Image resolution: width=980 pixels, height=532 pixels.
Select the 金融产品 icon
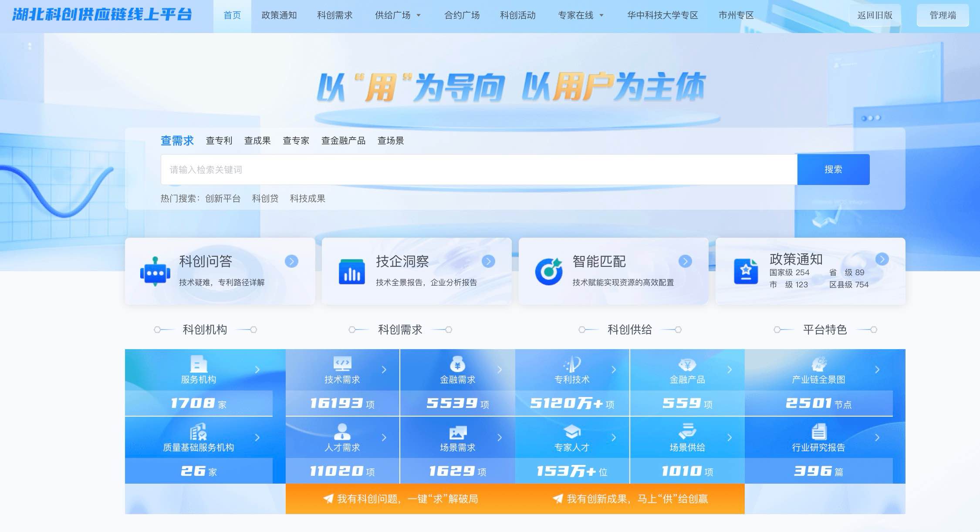coord(687,364)
